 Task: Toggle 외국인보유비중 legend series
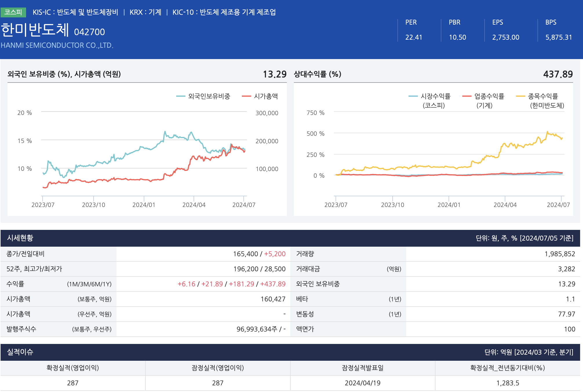(209, 96)
